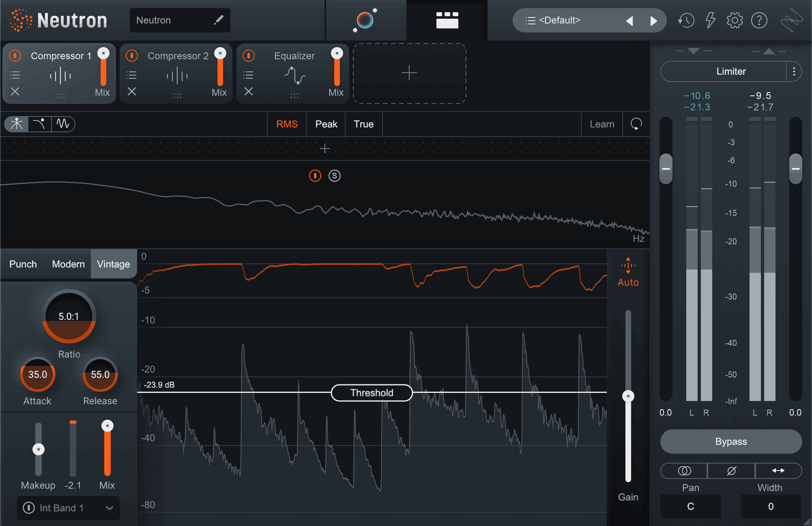
Task: Remove Compressor 2 with its X icon
Action: tap(132, 91)
